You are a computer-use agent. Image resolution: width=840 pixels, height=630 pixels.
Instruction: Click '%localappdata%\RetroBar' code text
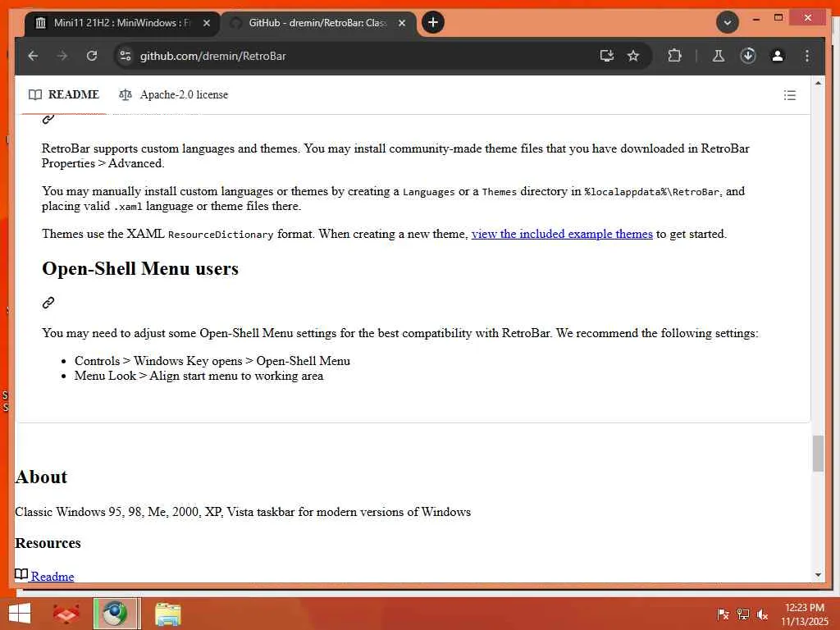(652, 192)
